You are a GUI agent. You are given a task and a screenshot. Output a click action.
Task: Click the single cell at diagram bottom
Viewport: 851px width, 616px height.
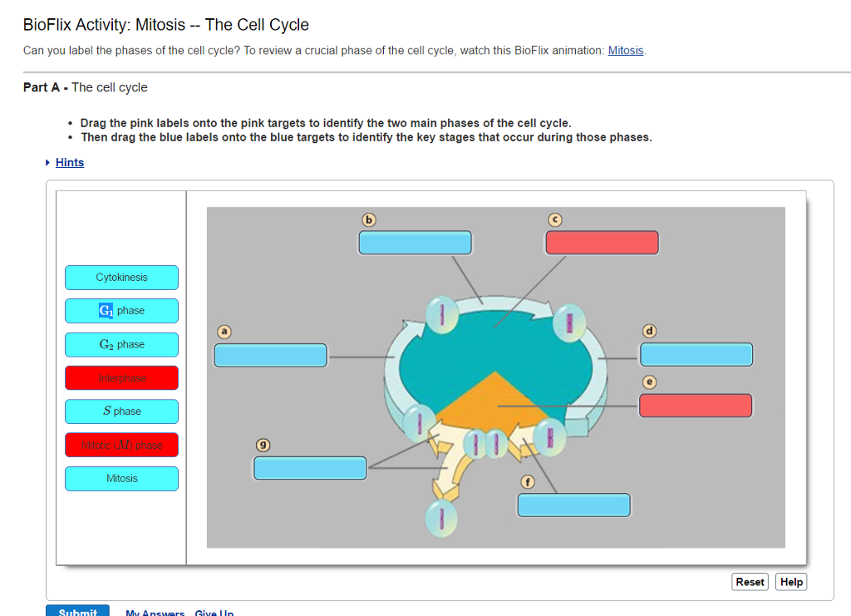(441, 518)
